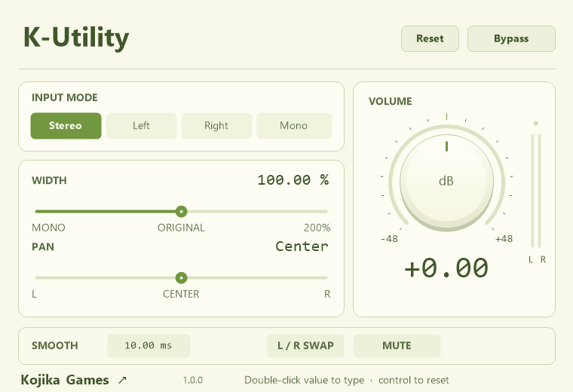This screenshot has width=573, height=392.
Task: Click the VOLUME heading
Action: pos(391,101)
